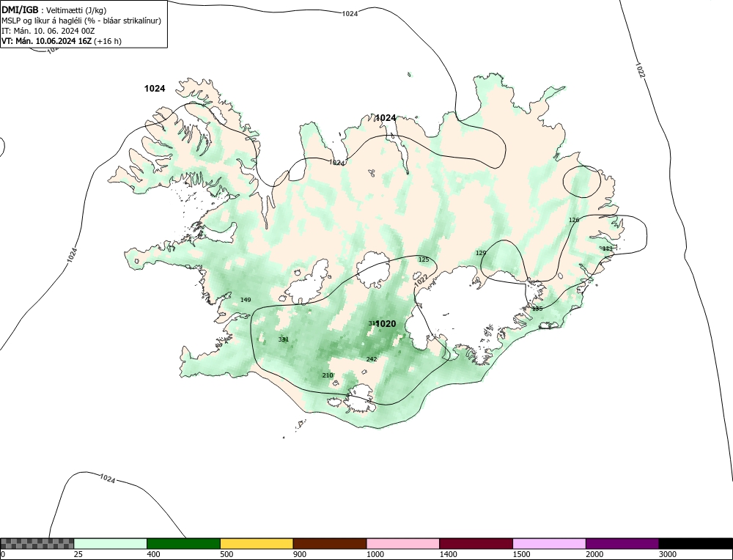
Task: Click the CAPE value 111
Action: (607, 248)
